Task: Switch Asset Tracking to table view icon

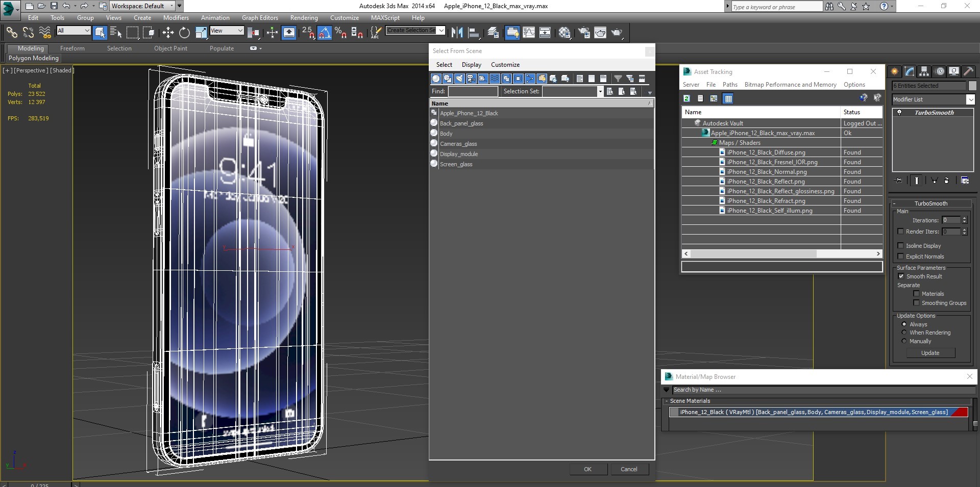Action: tap(728, 98)
